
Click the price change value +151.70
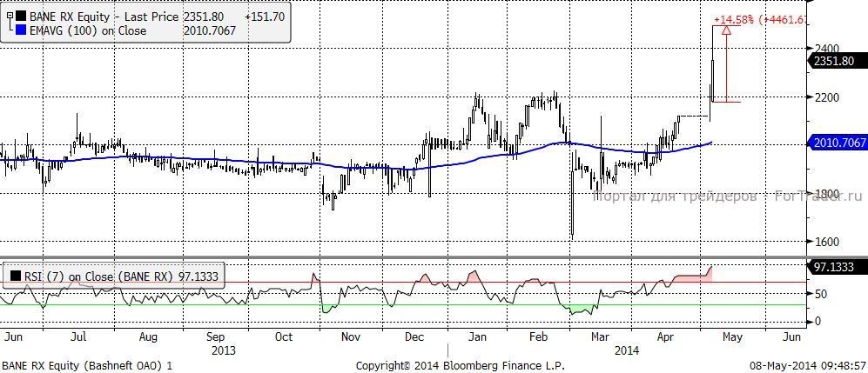(266, 17)
